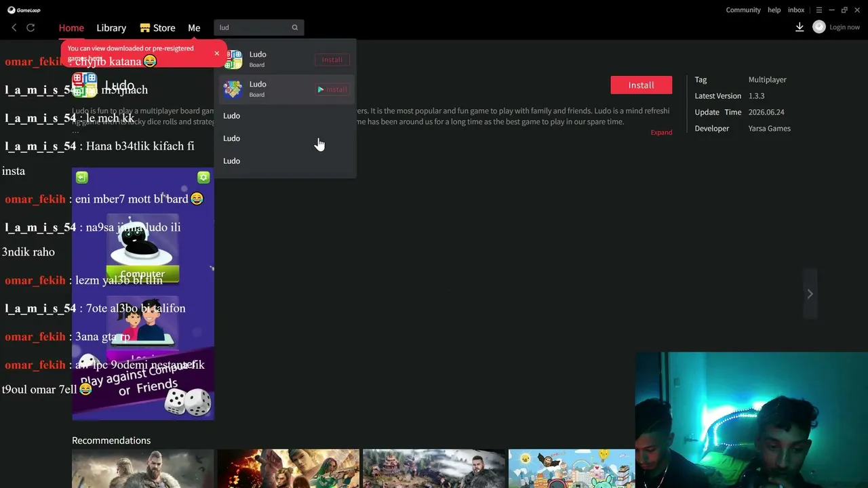Open the fiery action heroes recommendation thumbnail
Viewport: 868px width, 488px height.
[x=288, y=468]
